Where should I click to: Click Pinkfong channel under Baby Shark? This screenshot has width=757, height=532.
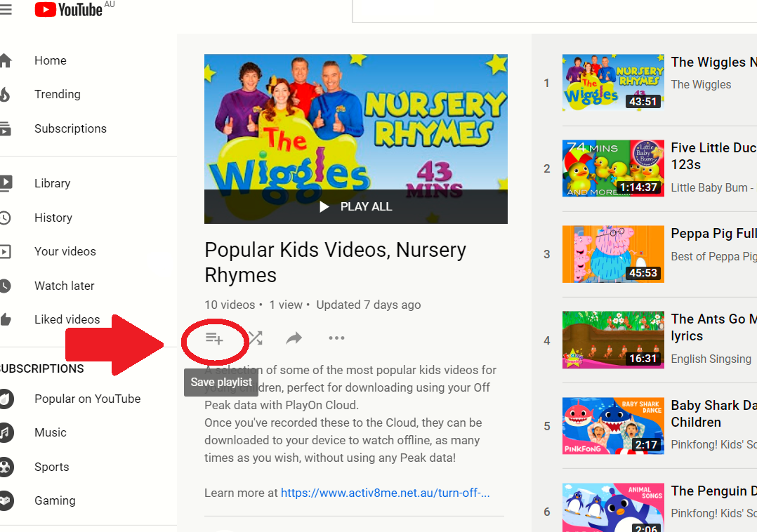click(713, 445)
